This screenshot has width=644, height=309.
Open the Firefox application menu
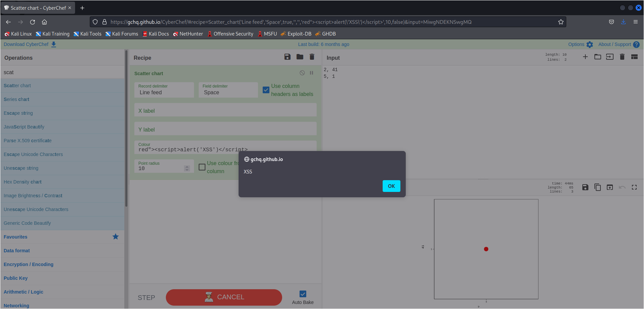coord(635,22)
